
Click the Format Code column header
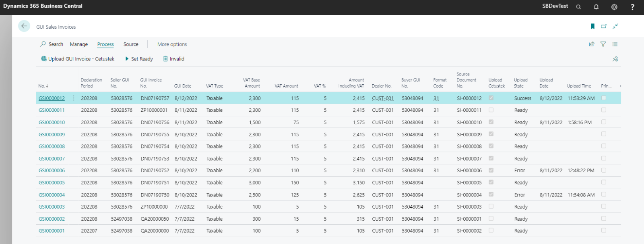(440, 83)
